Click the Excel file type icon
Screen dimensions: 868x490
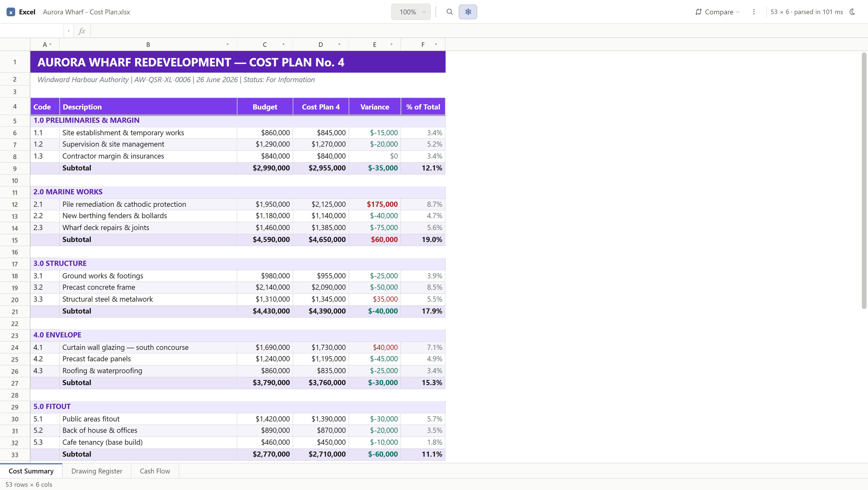(x=11, y=12)
